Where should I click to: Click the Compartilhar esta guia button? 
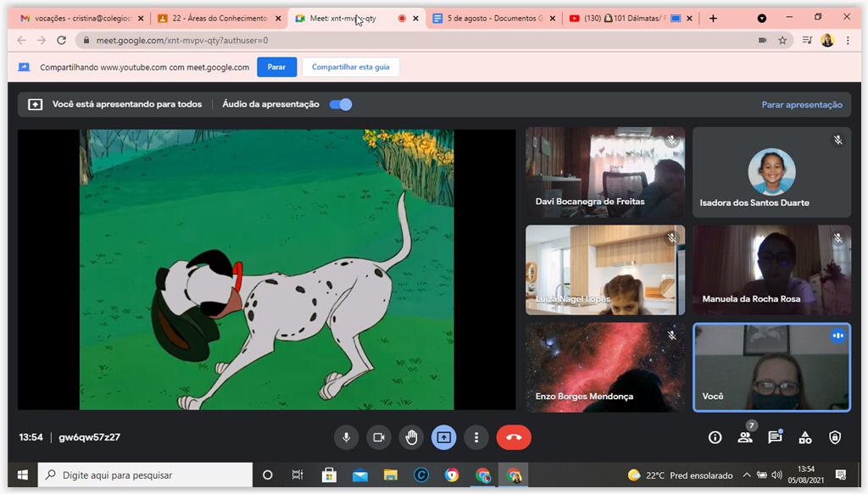point(351,67)
